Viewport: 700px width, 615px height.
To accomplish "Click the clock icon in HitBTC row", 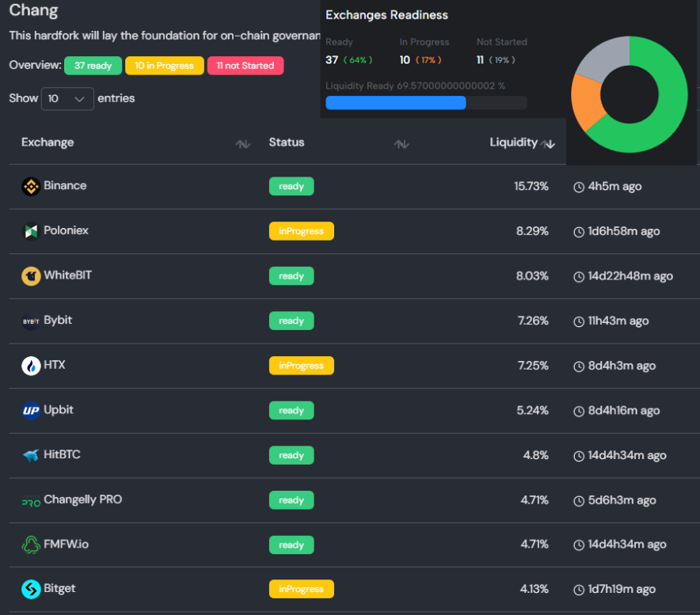I will [579, 456].
